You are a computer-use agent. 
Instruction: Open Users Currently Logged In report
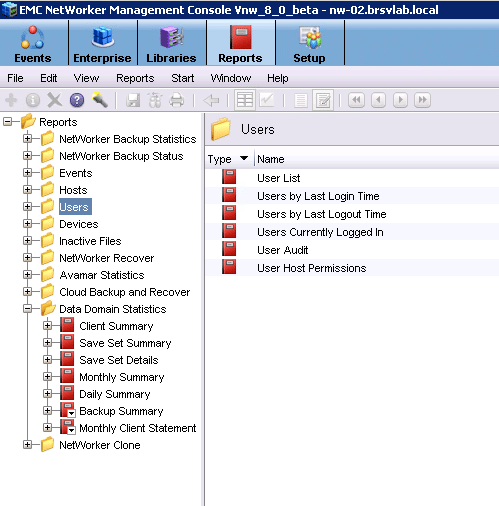320,232
